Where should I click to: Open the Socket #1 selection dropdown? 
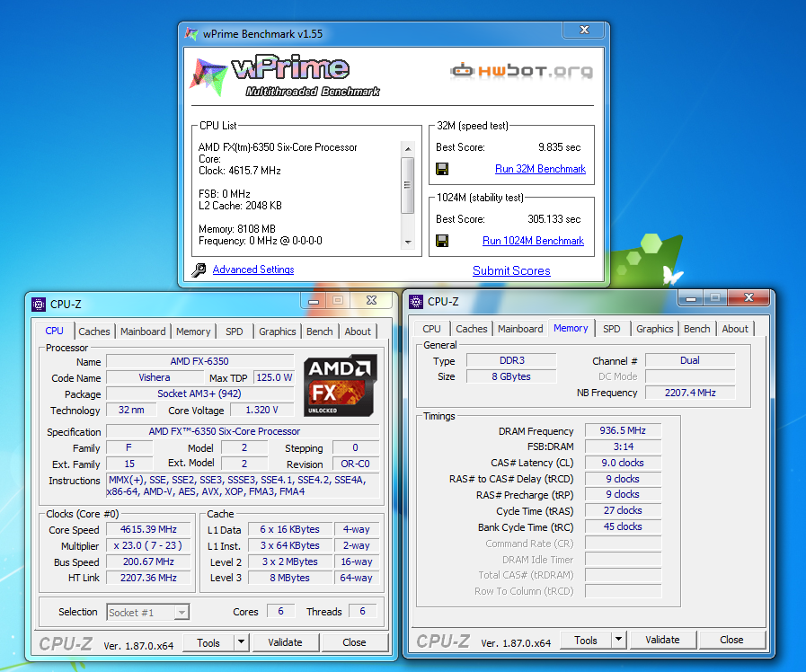(x=182, y=613)
